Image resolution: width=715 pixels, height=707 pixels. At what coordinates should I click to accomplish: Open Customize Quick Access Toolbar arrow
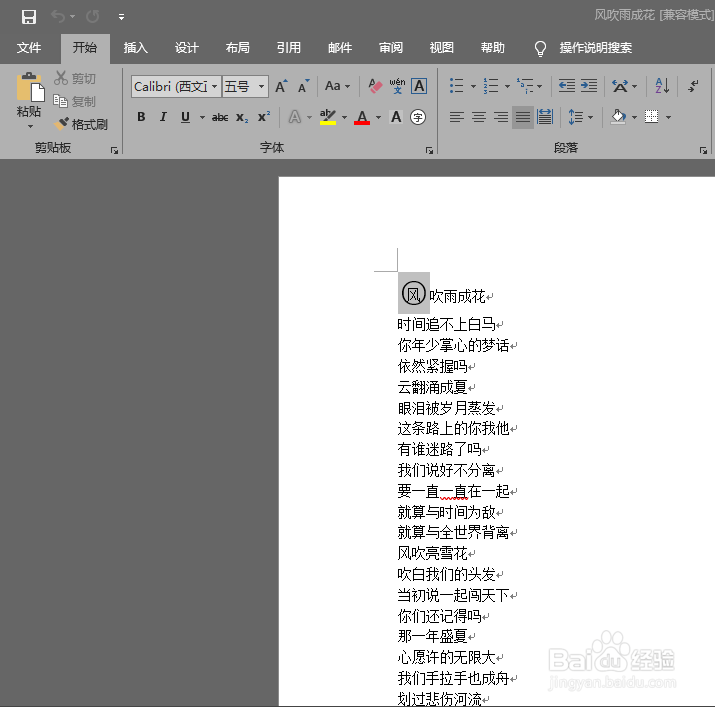click(x=121, y=17)
